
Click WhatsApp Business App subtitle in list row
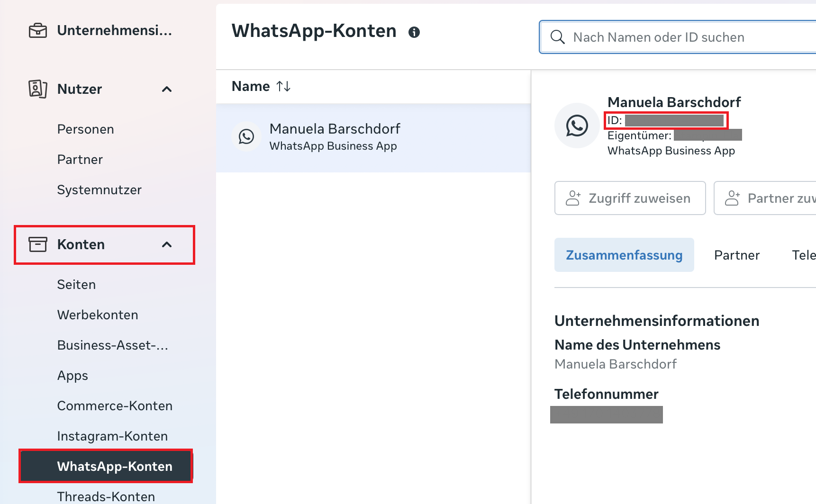coord(333,146)
